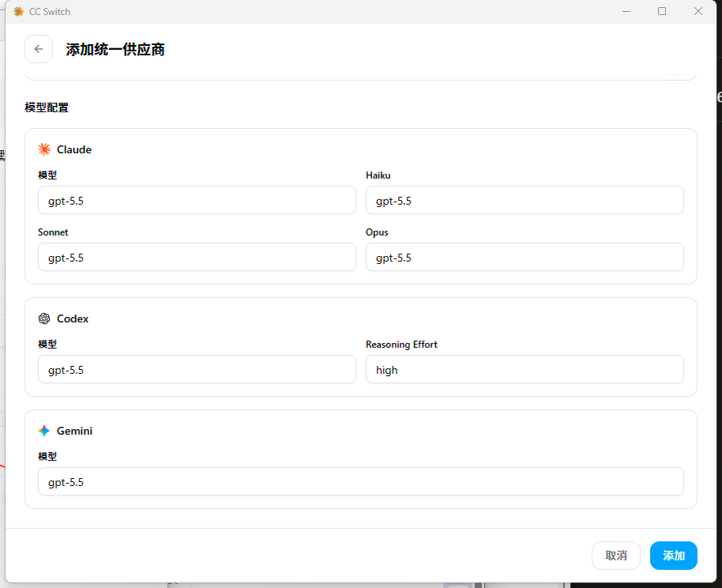Focus the Codex 模型 input field
Screen dimensions: 722x588
197,370
